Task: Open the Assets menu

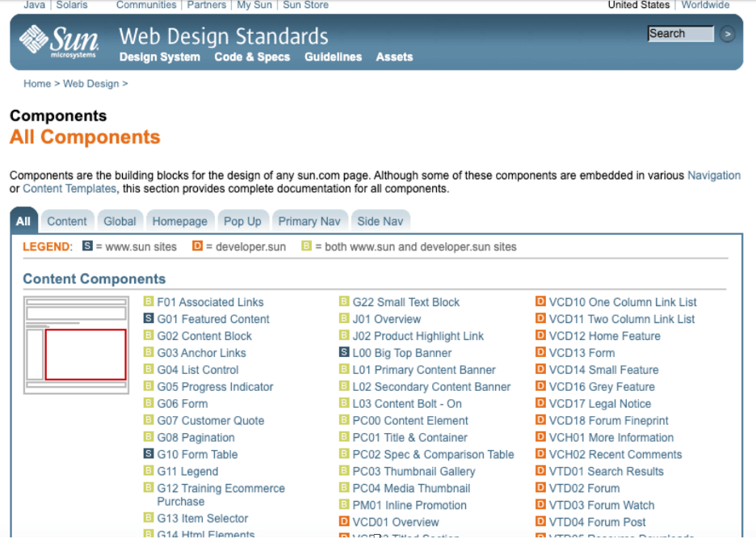Action: click(x=394, y=57)
